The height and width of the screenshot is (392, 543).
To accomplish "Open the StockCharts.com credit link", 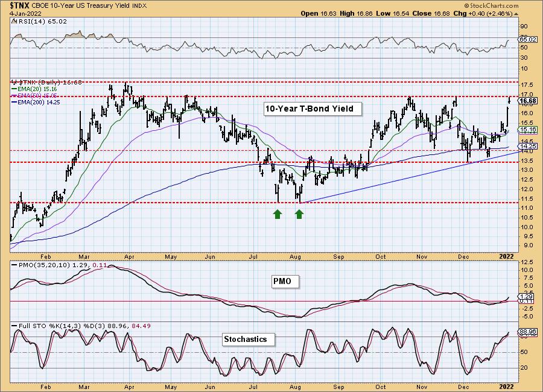I will pyautogui.click(x=491, y=5).
